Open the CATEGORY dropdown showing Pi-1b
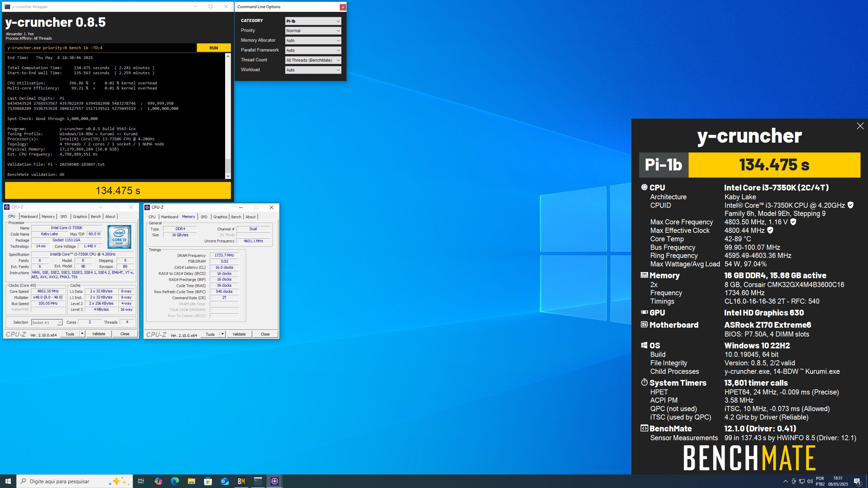Viewport: 868px width, 488px height. click(x=313, y=21)
